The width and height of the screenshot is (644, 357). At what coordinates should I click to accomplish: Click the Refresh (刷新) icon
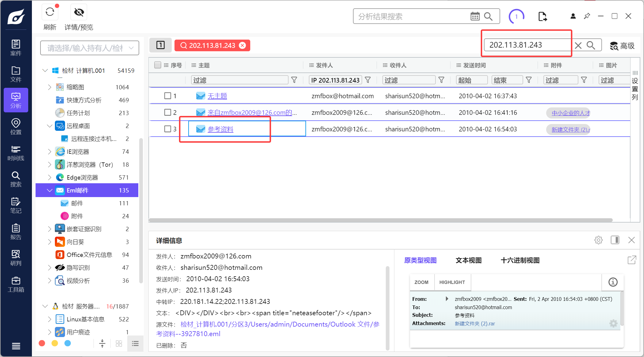point(50,12)
